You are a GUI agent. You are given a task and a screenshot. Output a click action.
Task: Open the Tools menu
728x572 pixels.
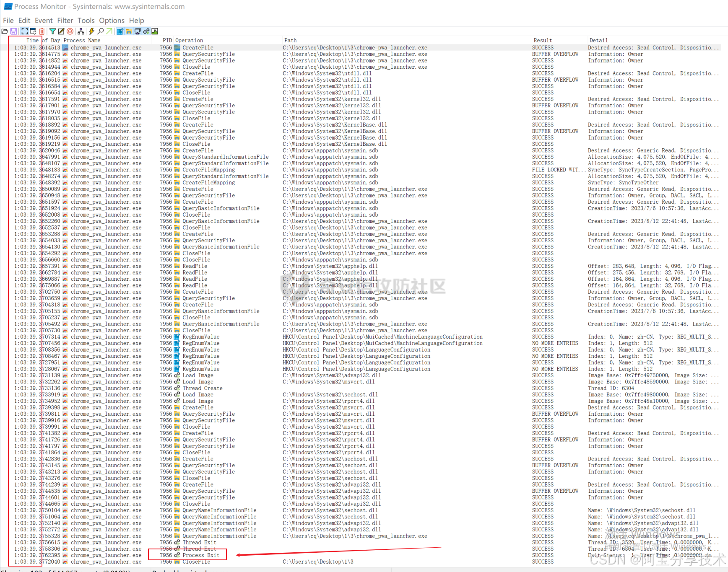pos(86,21)
